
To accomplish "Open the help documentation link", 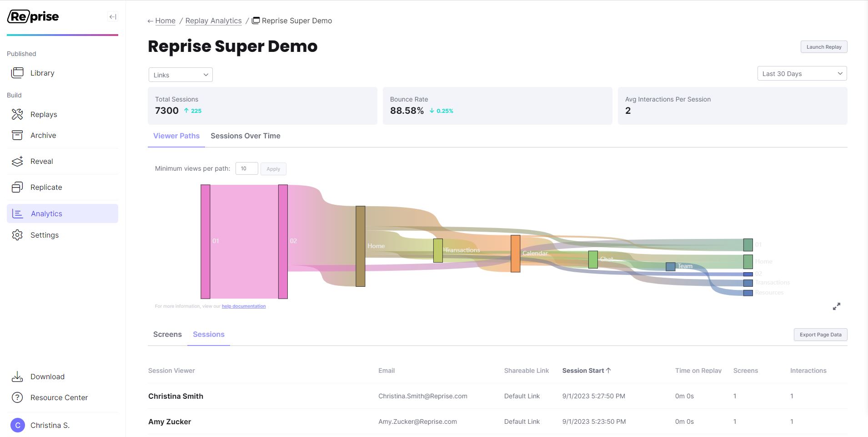I will (x=244, y=306).
